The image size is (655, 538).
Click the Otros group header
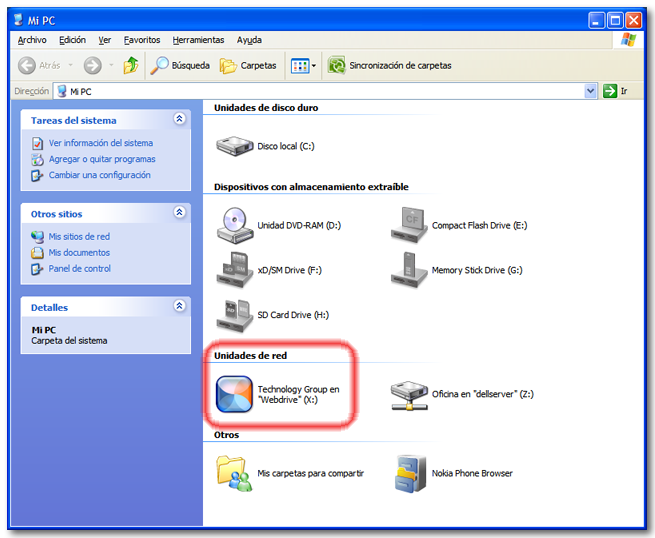[226, 435]
